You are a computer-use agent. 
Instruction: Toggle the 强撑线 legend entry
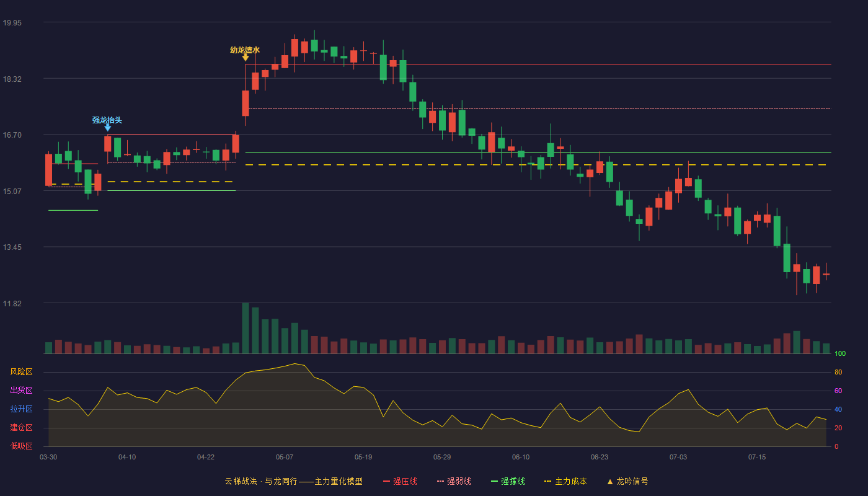[x=508, y=481]
